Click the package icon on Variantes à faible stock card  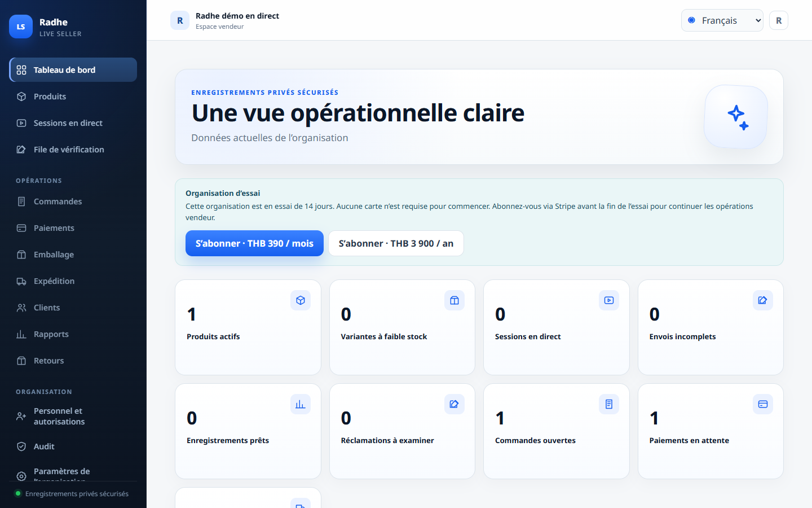(454, 300)
